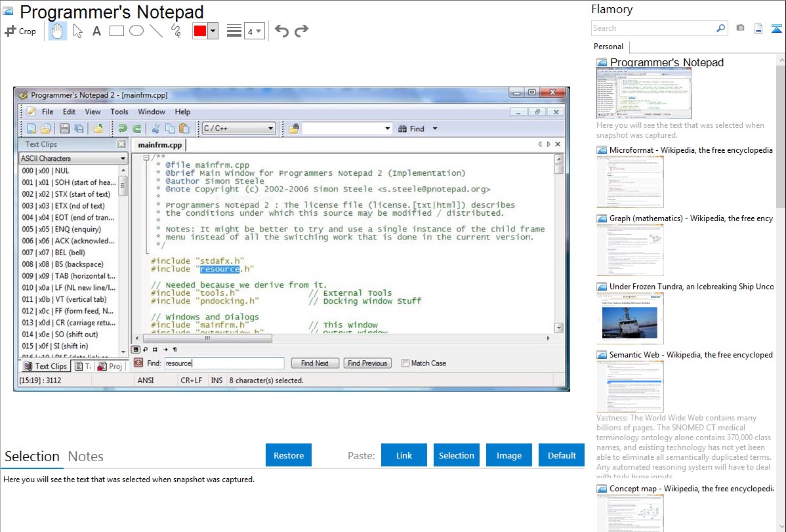This screenshot has height=532, width=786.
Task: Switch to the Selection tab
Action: click(32, 457)
